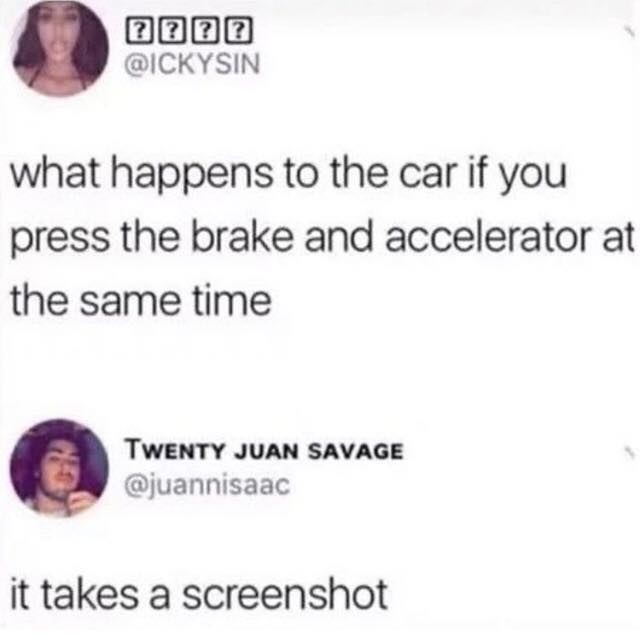Click the word "screenshot" in the reply
Screen dimensions: 640x640
tap(284, 594)
